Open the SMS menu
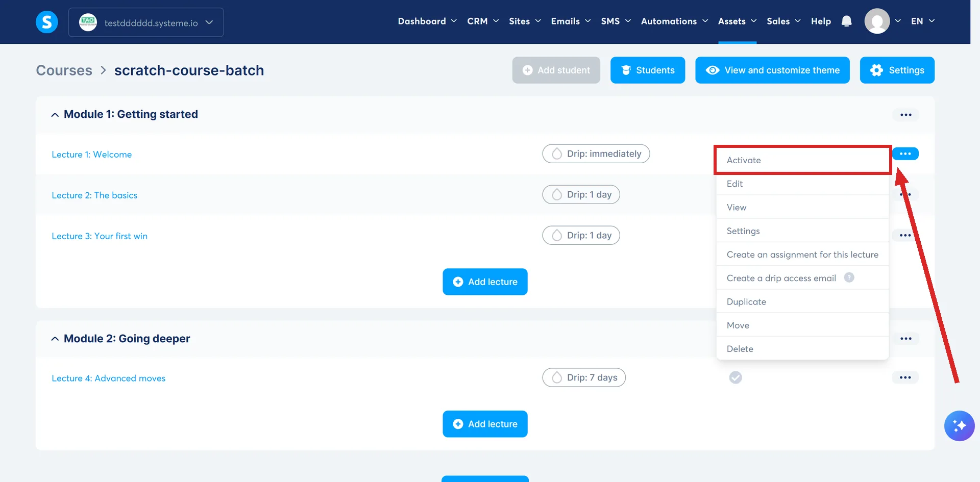This screenshot has height=482, width=980. pos(616,21)
